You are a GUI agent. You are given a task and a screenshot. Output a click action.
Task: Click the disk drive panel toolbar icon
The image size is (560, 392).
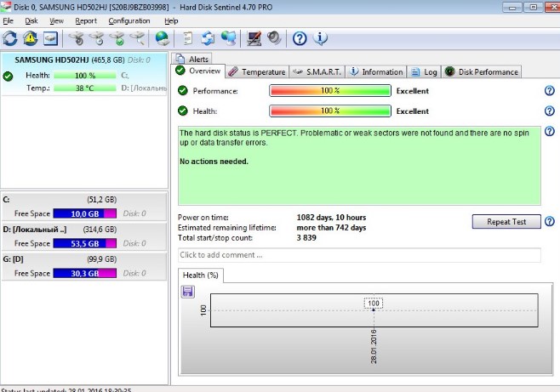point(51,38)
